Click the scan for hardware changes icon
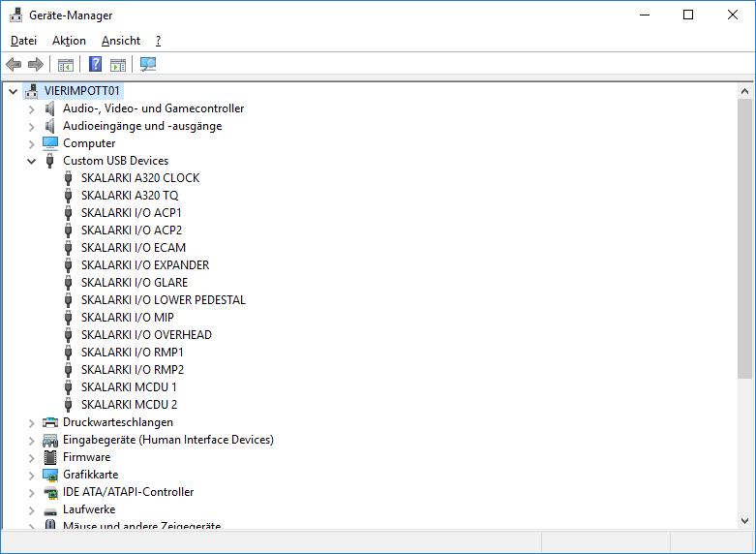The image size is (756, 554). [148, 64]
